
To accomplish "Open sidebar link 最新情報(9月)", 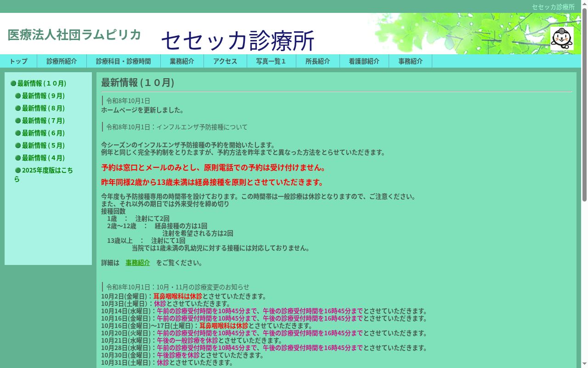I will pos(43,96).
